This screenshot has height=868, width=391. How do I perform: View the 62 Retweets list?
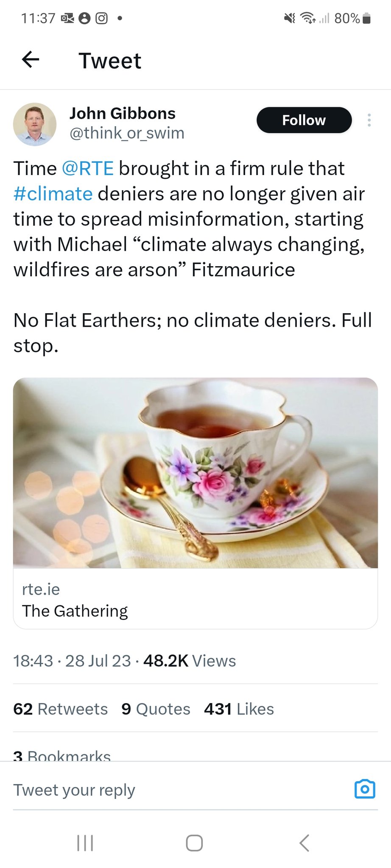60,709
